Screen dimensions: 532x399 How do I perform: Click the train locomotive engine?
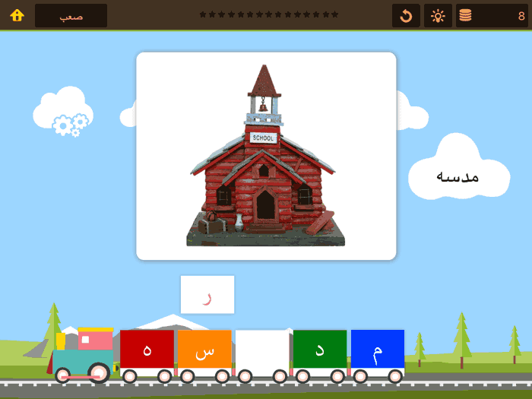84,354
